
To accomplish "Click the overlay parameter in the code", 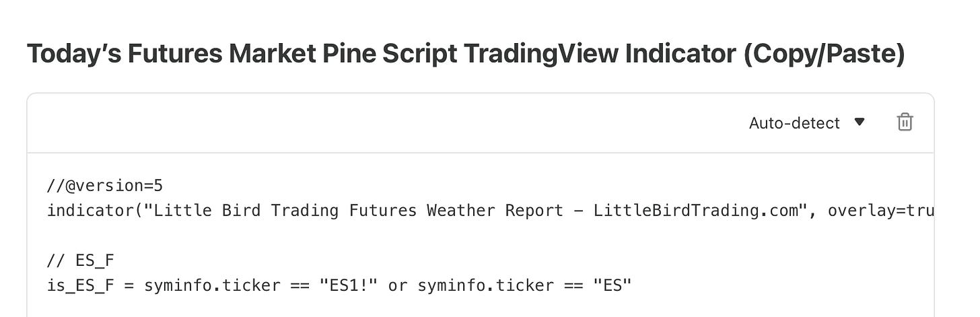I will tap(863, 211).
